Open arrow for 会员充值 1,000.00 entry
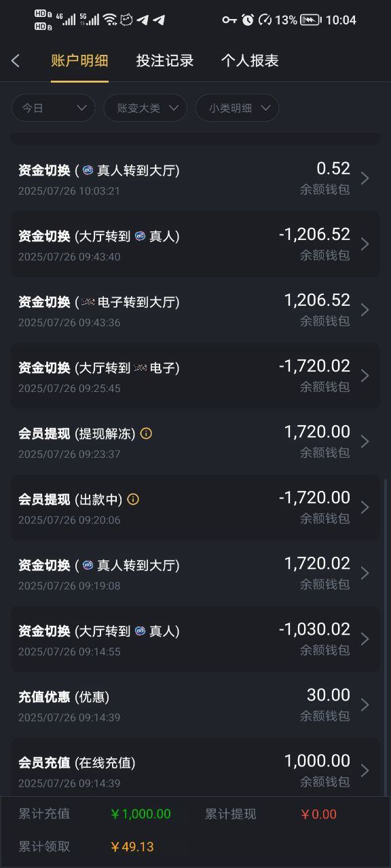391x868 pixels. [365, 770]
